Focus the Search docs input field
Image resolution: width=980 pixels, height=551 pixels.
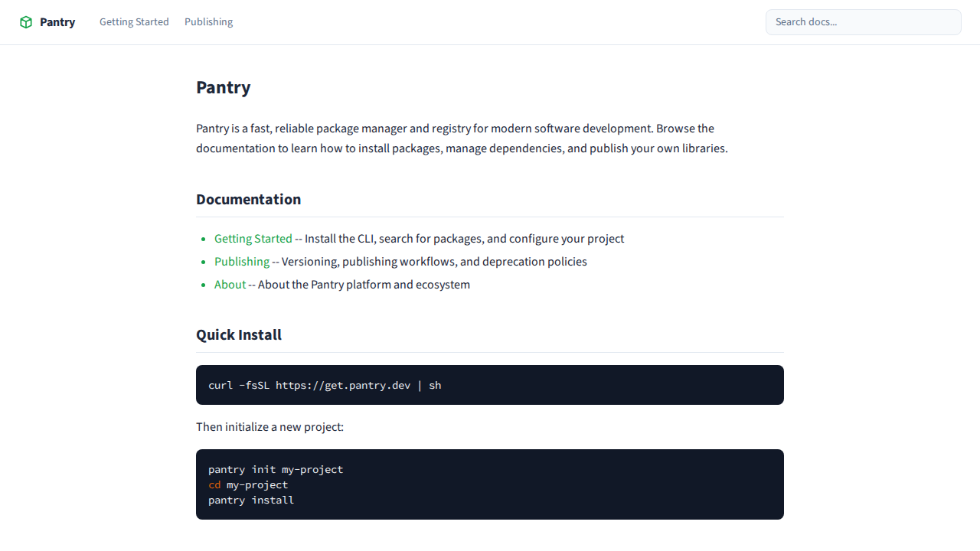coord(863,22)
